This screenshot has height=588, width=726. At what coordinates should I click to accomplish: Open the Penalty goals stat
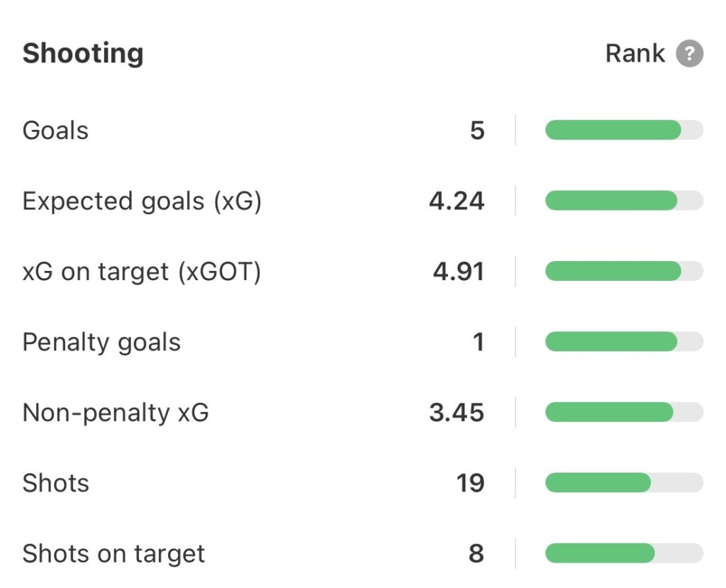101,343
